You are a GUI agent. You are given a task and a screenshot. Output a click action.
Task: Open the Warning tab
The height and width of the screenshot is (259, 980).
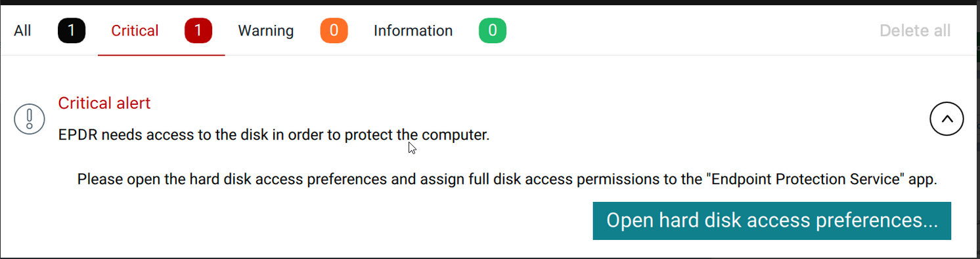(265, 31)
